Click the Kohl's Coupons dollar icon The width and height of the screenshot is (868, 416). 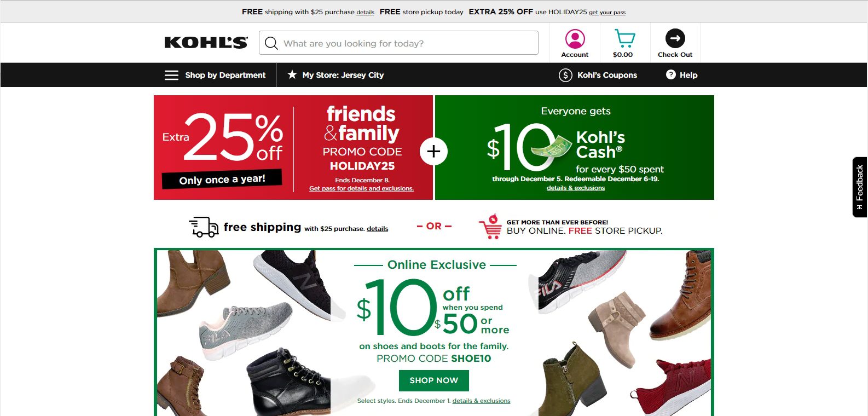tap(565, 75)
